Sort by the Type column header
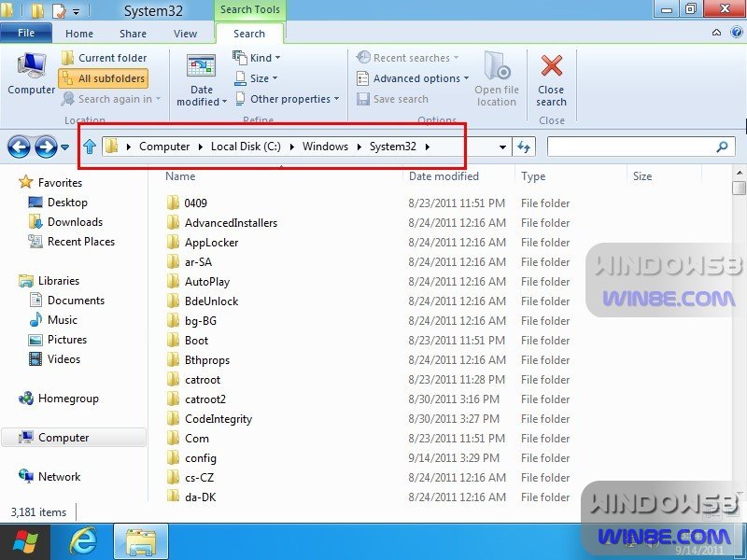This screenshot has height=560, width=747. [x=533, y=176]
